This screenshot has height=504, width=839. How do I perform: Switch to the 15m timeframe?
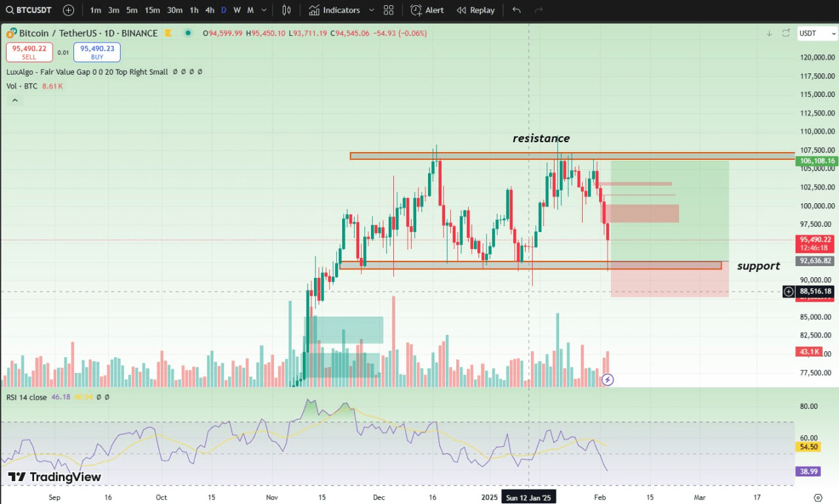click(x=152, y=10)
